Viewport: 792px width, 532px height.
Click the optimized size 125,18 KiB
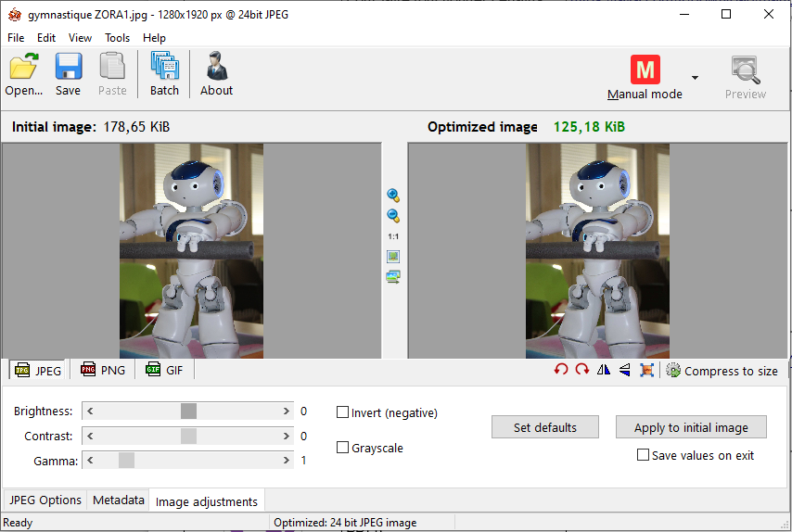coord(589,127)
